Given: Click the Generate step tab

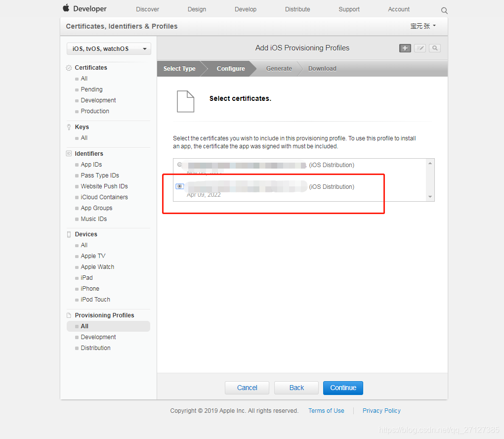Looking at the screenshot, I should [279, 69].
